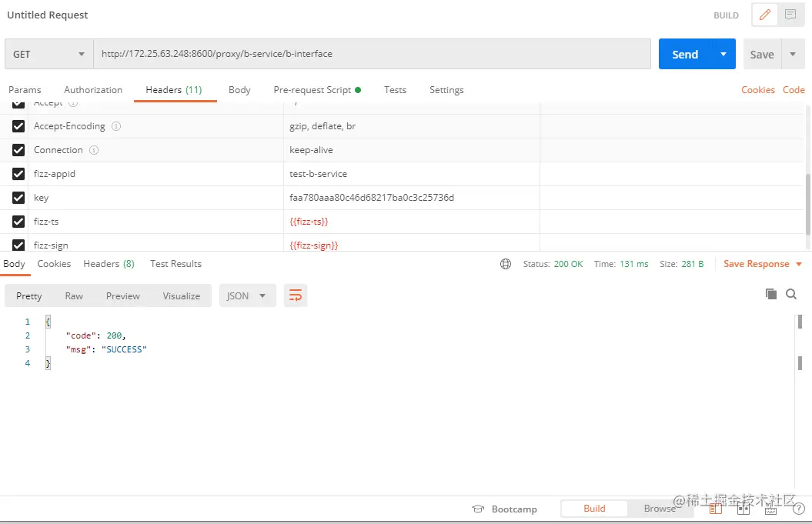Click the pencil edit icon near BUILD

click(765, 15)
